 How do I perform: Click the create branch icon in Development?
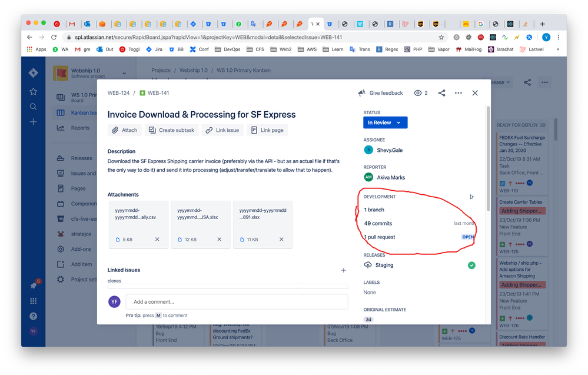[471, 197]
